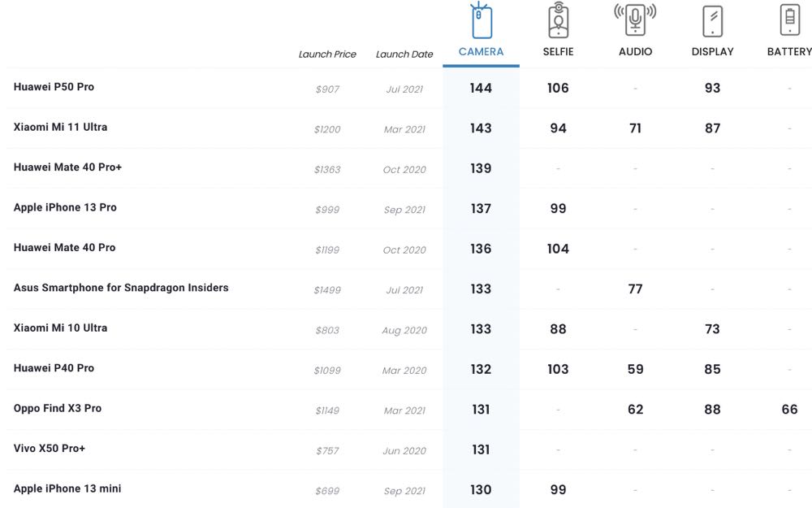Open the Huawei P50 Pro link
The width and height of the screenshot is (812, 508).
[x=54, y=87]
